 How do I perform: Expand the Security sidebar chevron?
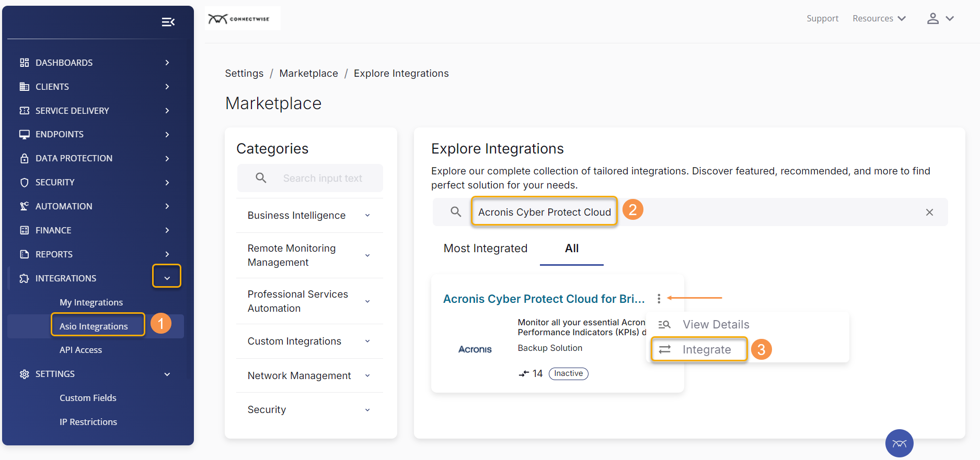pos(167,182)
